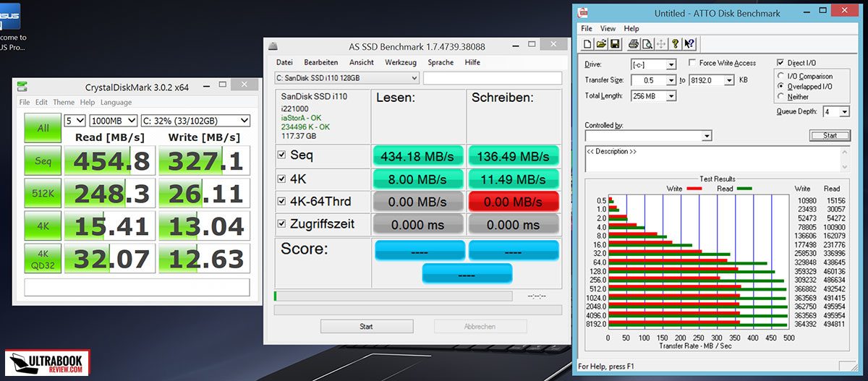
Task: Click the 327.1 Seq write result
Action: point(205,161)
